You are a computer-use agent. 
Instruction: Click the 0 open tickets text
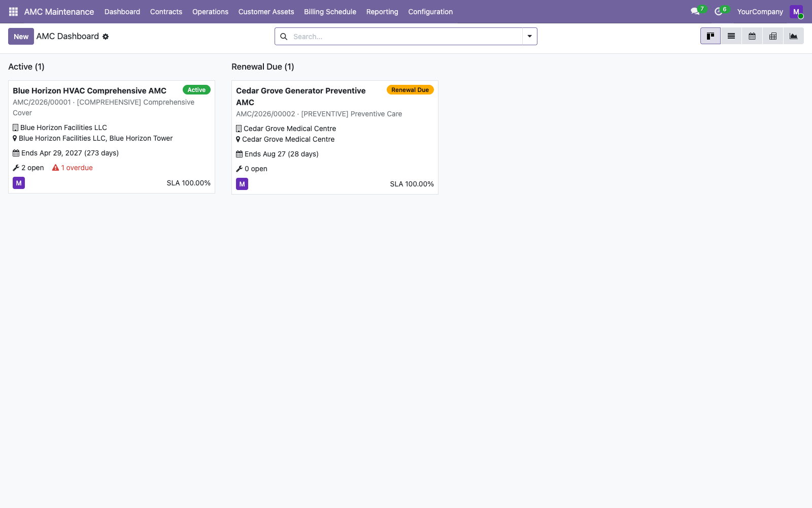click(x=256, y=169)
